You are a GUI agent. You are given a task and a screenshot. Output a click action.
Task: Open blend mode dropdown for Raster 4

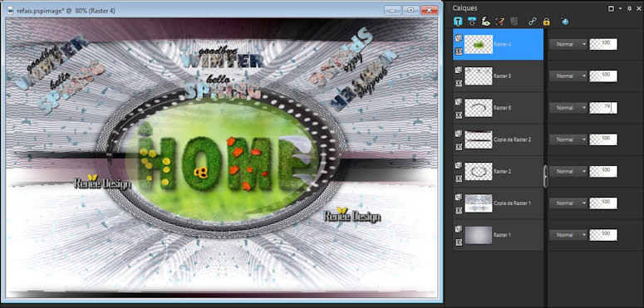click(x=568, y=44)
